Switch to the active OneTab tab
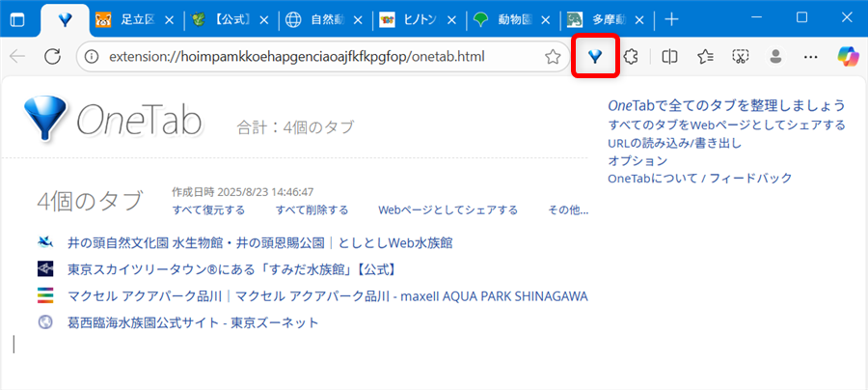The width and height of the screenshot is (868, 390). pyautogui.click(x=66, y=20)
